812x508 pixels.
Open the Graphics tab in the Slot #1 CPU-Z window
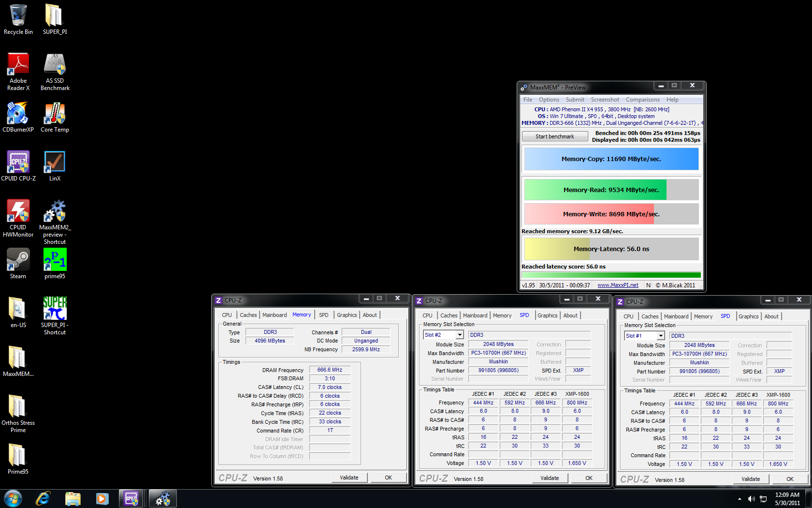[x=748, y=316]
